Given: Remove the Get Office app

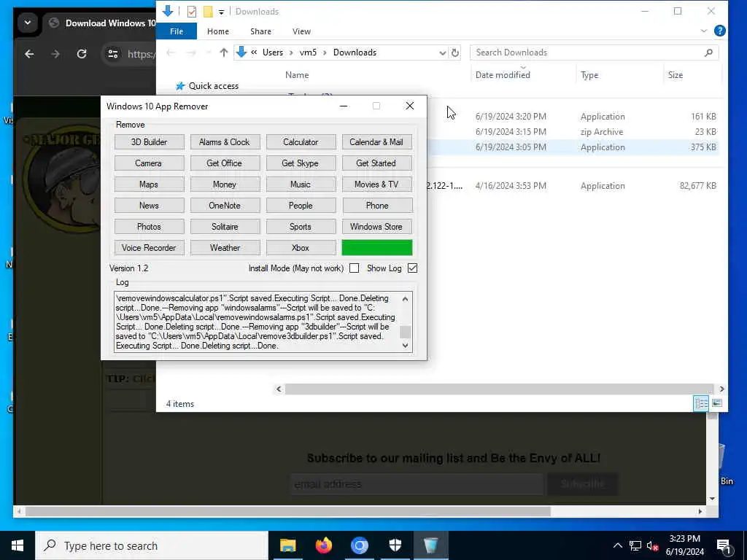Looking at the screenshot, I should 225,163.
